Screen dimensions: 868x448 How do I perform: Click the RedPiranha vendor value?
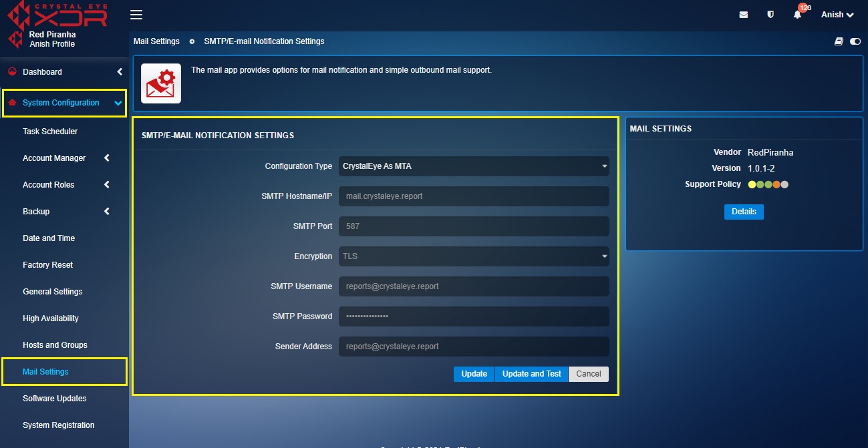click(x=770, y=152)
